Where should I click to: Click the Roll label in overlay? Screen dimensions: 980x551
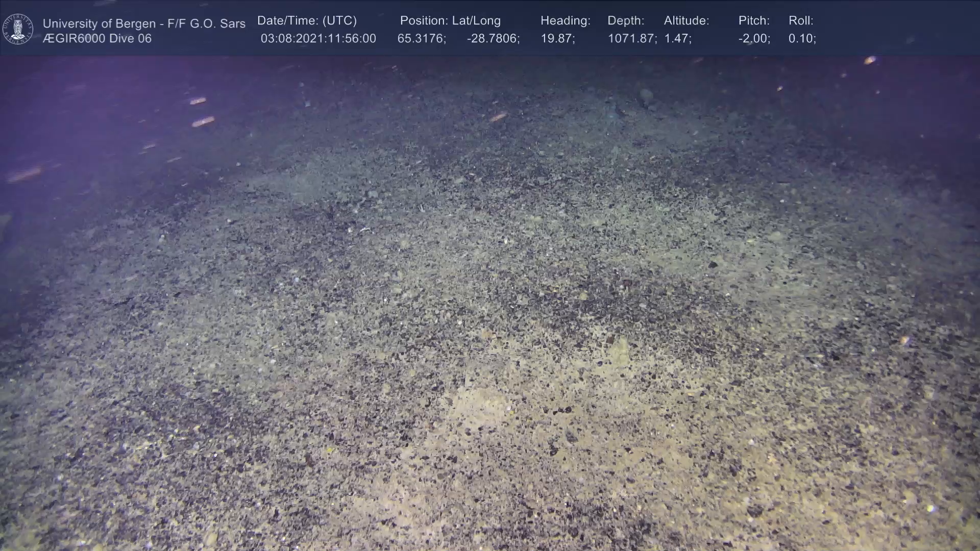(x=801, y=21)
